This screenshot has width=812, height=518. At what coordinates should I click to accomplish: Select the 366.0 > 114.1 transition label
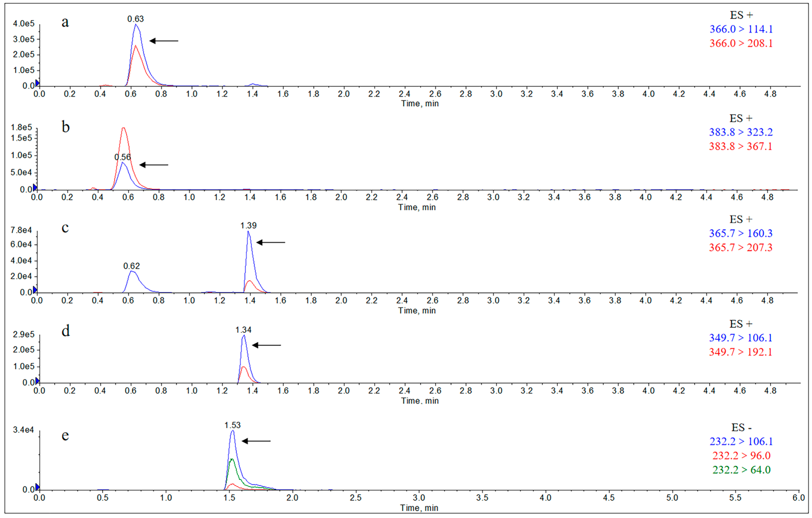[x=741, y=29]
